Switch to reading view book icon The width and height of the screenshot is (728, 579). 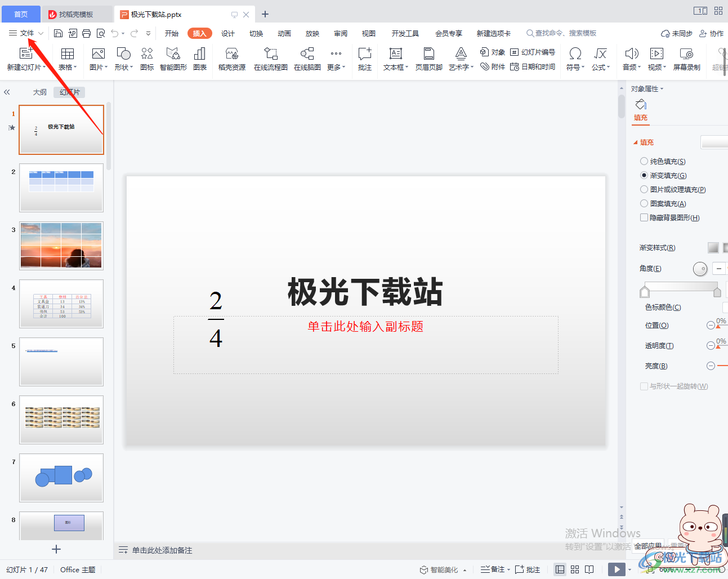click(x=589, y=569)
